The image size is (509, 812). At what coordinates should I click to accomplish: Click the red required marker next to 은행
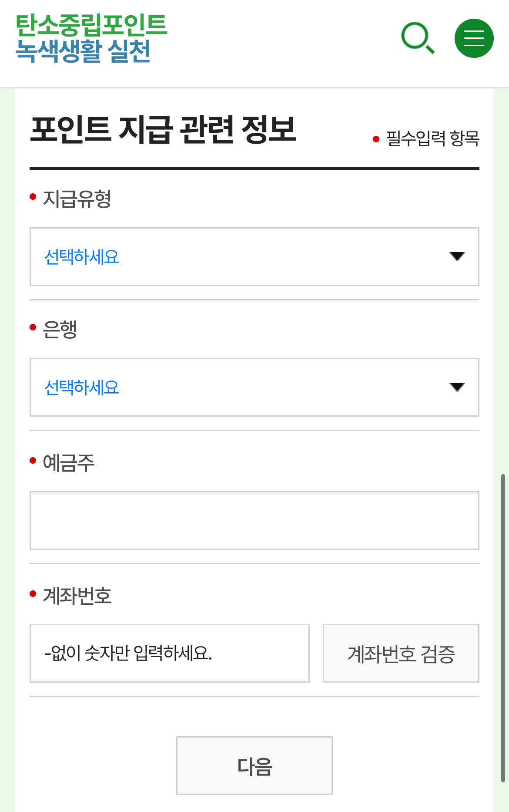[33, 327]
